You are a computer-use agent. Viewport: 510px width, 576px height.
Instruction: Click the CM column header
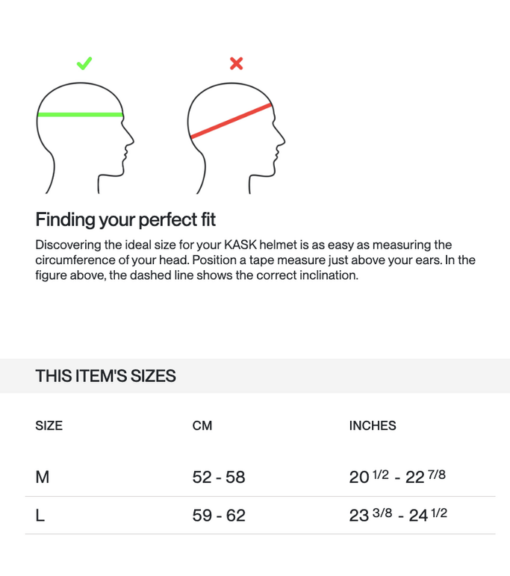coord(202,425)
